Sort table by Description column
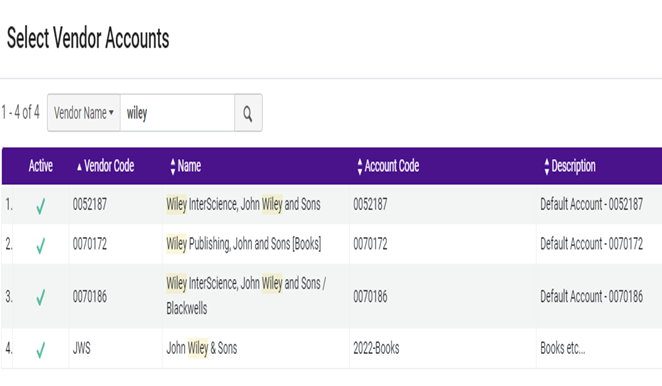Viewport: 662px width, 386px height. click(570, 166)
